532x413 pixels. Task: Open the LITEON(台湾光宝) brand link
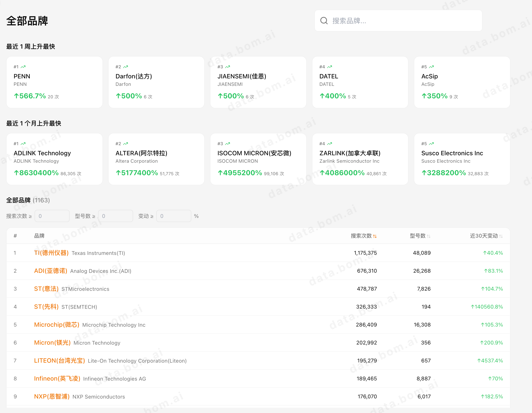pyautogui.click(x=59, y=360)
